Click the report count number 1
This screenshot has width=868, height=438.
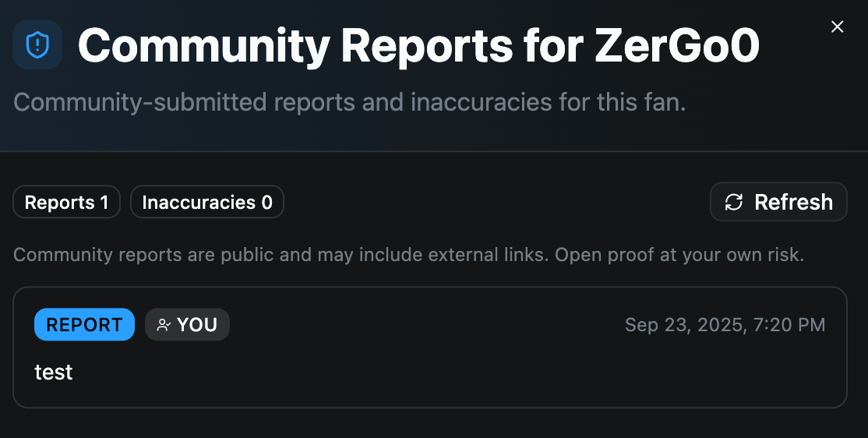pyautogui.click(x=104, y=203)
